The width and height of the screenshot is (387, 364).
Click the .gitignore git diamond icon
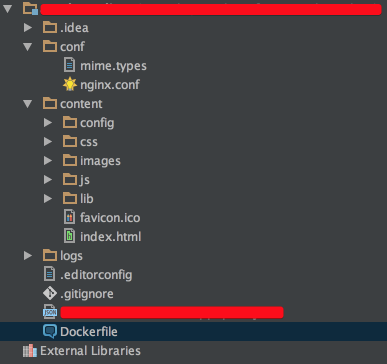click(x=50, y=293)
